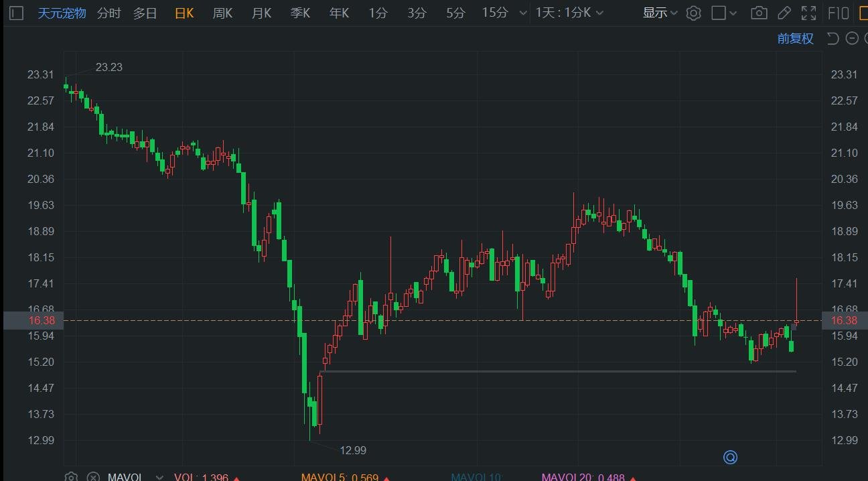Viewport: 868px width, 481px height.
Task: Toggle the square layout checkbox in toolbar
Action: tap(719, 13)
